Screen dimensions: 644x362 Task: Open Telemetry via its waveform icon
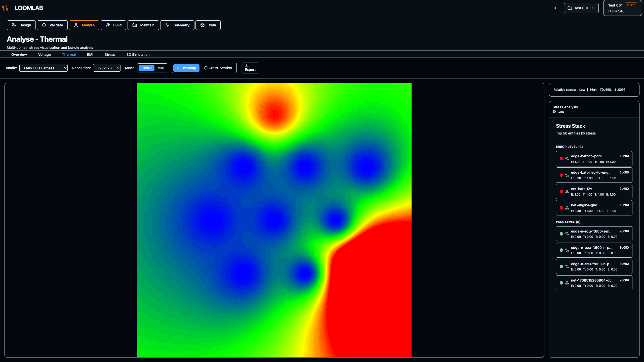pyautogui.click(x=168, y=25)
